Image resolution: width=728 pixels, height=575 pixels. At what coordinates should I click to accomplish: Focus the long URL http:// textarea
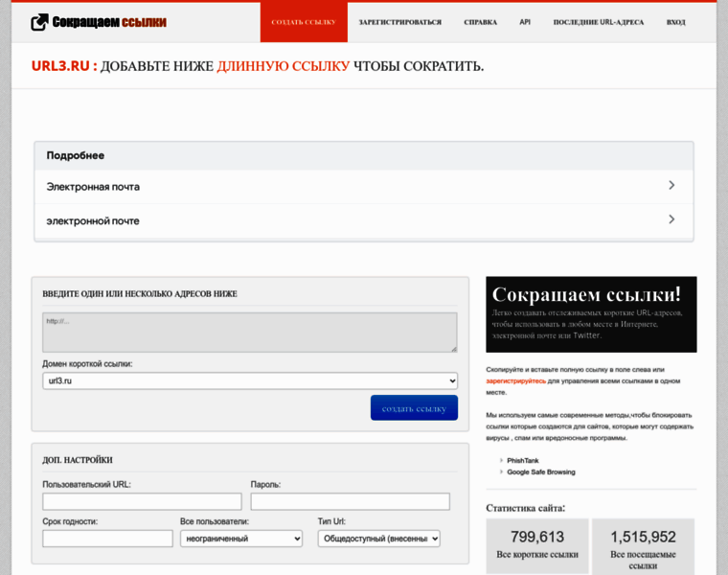[250, 333]
